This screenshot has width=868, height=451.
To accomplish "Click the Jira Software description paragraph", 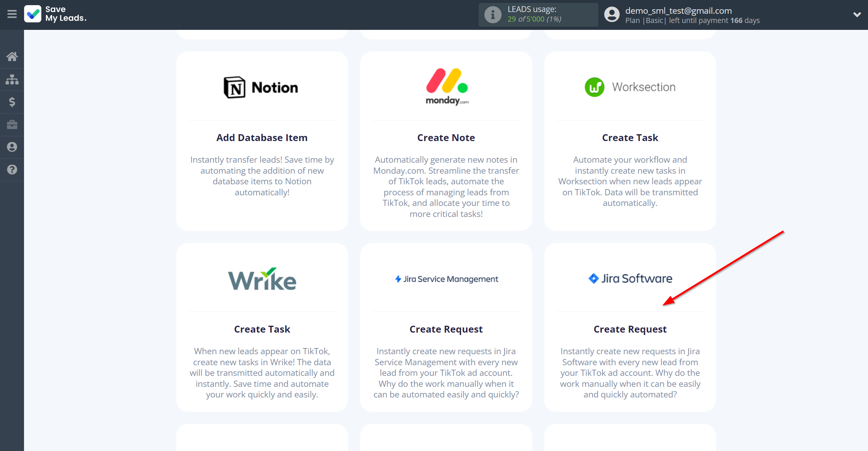I will 630,373.
